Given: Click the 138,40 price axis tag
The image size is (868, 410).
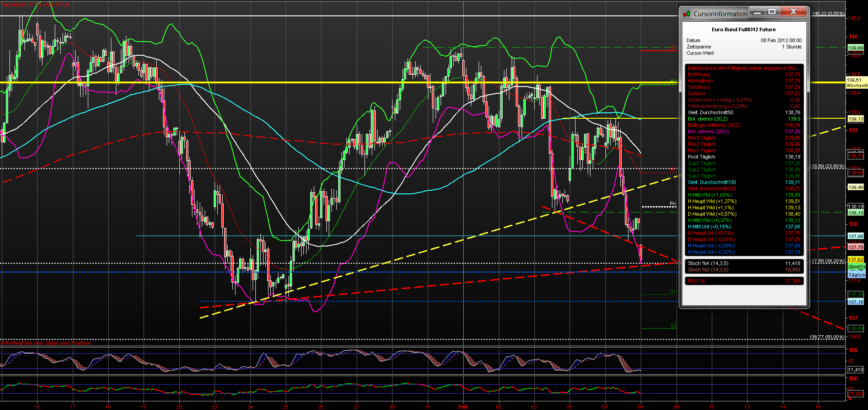Looking at the screenshot, I should (x=855, y=187).
